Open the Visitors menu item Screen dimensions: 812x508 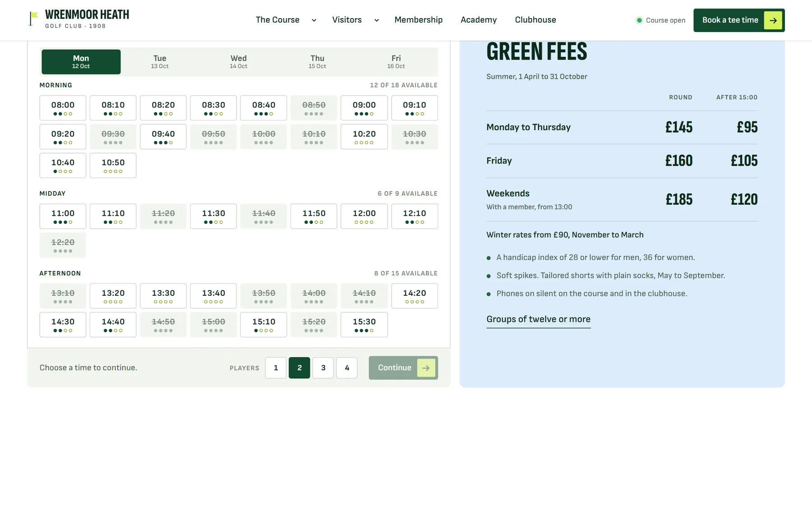347,20
